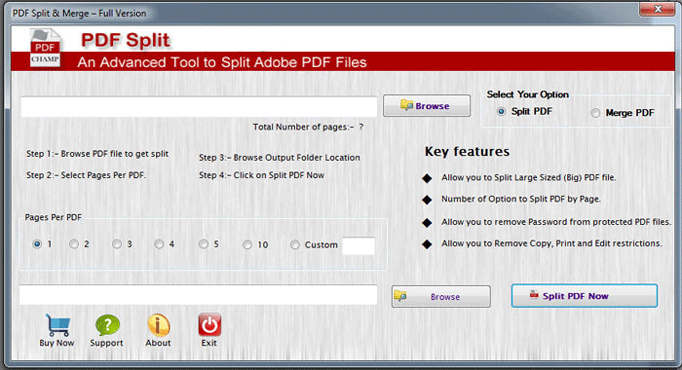The height and width of the screenshot is (370, 682).
Task: Click the "An Advanced Tool to Split Adobe PDF Files" banner text
Action: point(222,62)
